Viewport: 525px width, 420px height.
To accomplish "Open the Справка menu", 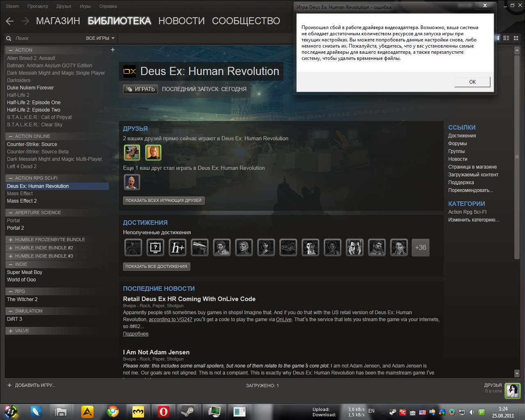I will tap(108, 6).
